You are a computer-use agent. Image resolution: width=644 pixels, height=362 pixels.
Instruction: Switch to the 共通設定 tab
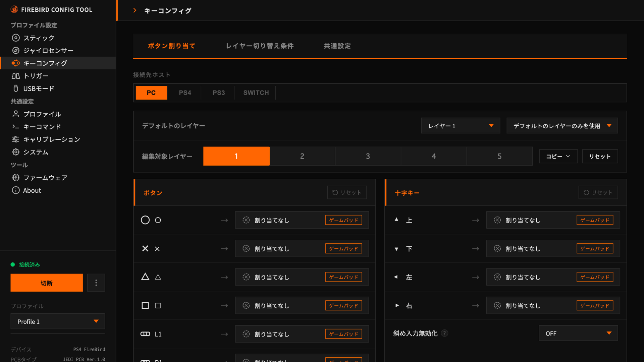337,46
